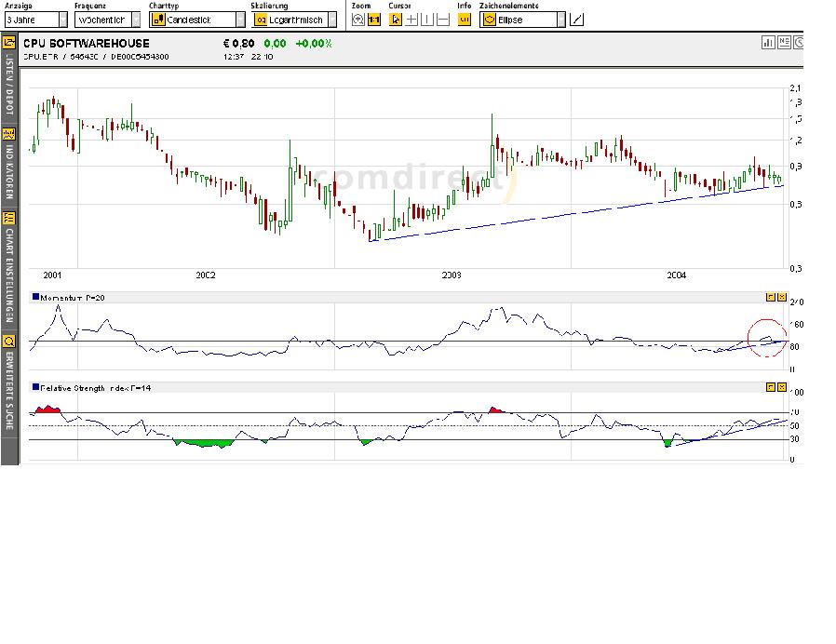Click the +0,00% change value
Screen dimensions: 836x644
314,44
